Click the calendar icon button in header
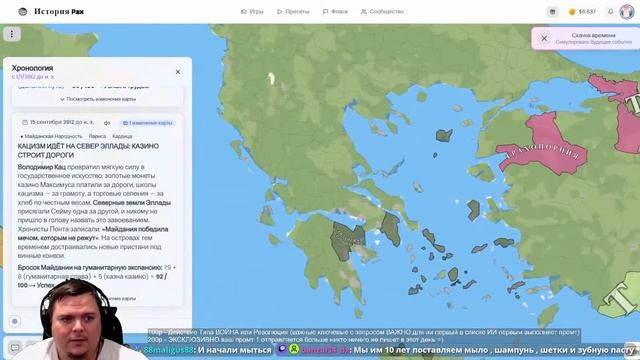The height and width of the screenshot is (360, 640). pyautogui.click(x=553, y=12)
